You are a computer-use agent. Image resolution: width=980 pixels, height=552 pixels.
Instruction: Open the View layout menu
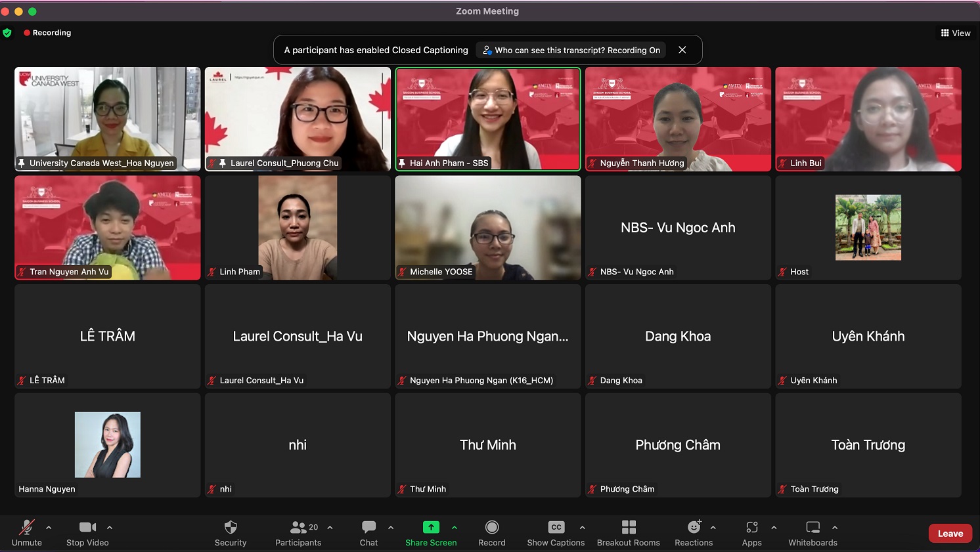956,33
